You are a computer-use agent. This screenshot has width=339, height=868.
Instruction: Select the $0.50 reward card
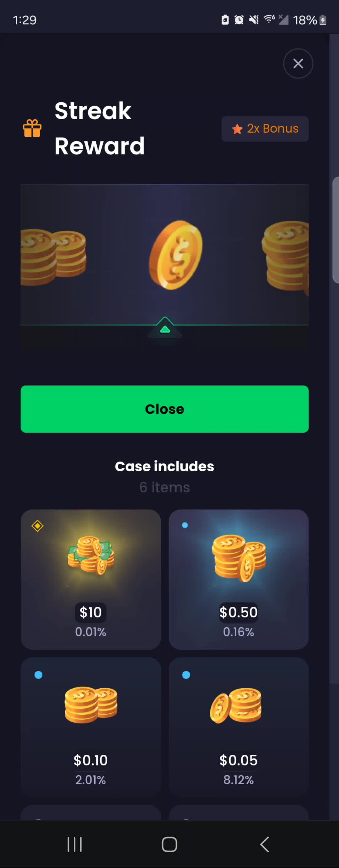point(239,579)
